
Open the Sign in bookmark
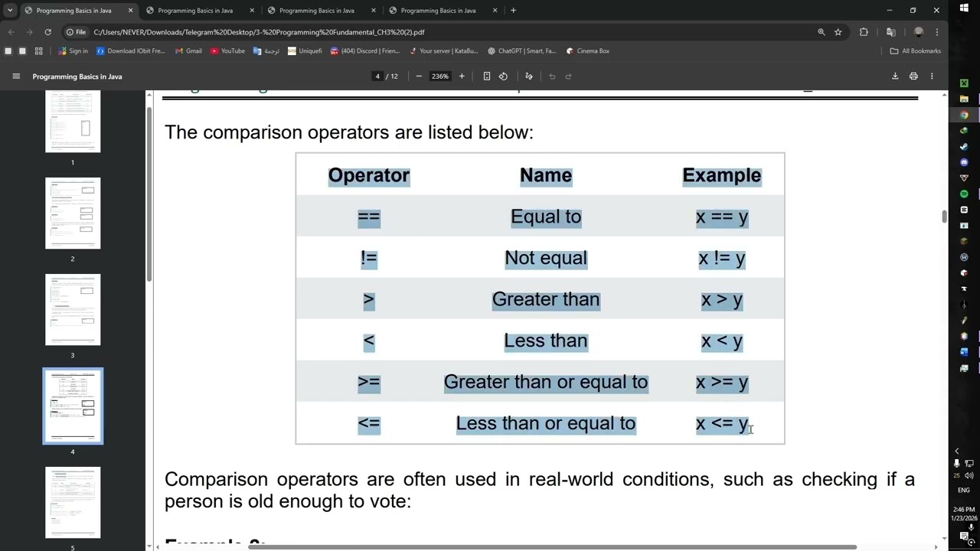coord(73,51)
